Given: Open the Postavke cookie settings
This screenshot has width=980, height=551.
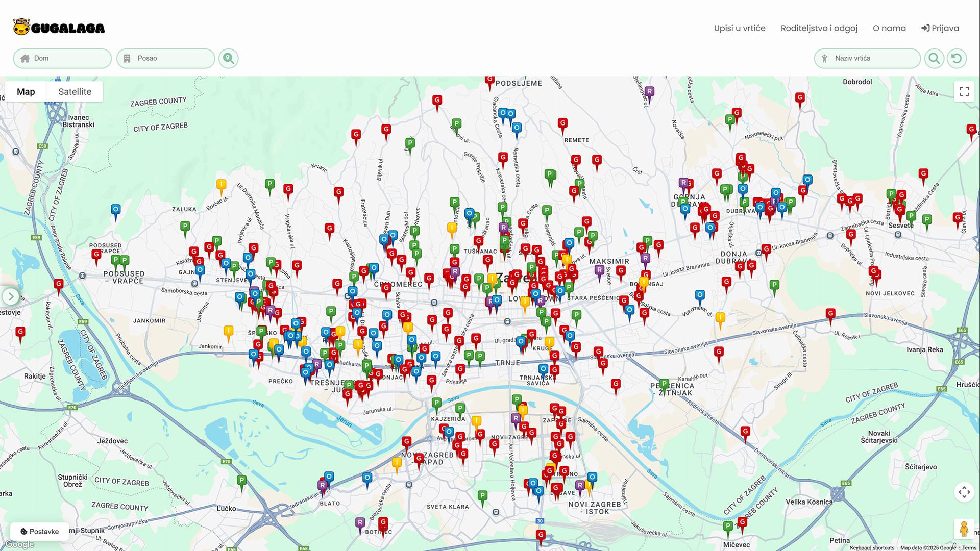Looking at the screenshot, I should pyautogui.click(x=39, y=531).
